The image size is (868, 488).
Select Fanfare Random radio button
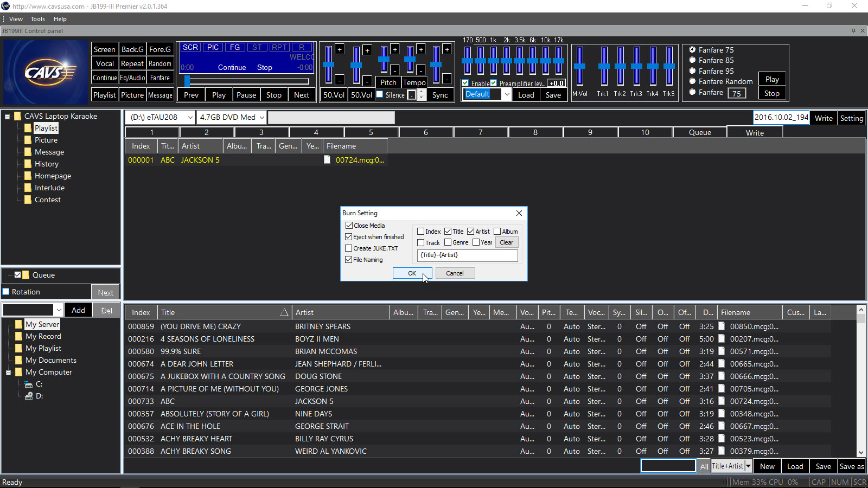pyautogui.click(x=692, y=81)
